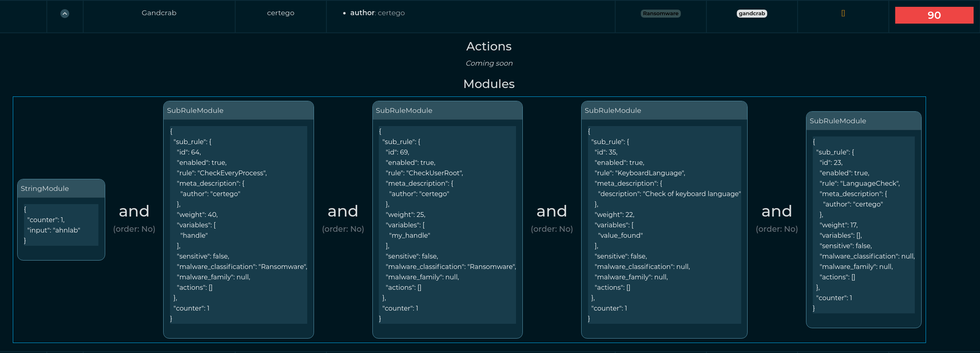
Task: Select the gandcrab family badge
Action: pos(752,14)
